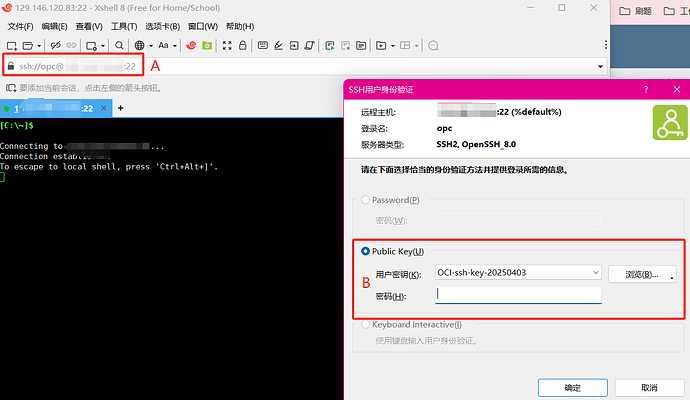Select the Keyboard Interactive radio button
Image resolution: width=690 pixels, height=400 pixels.
[366, 325]
